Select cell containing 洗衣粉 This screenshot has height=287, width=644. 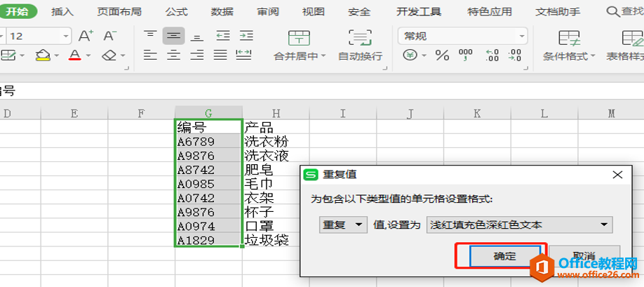tap(276, 142)
